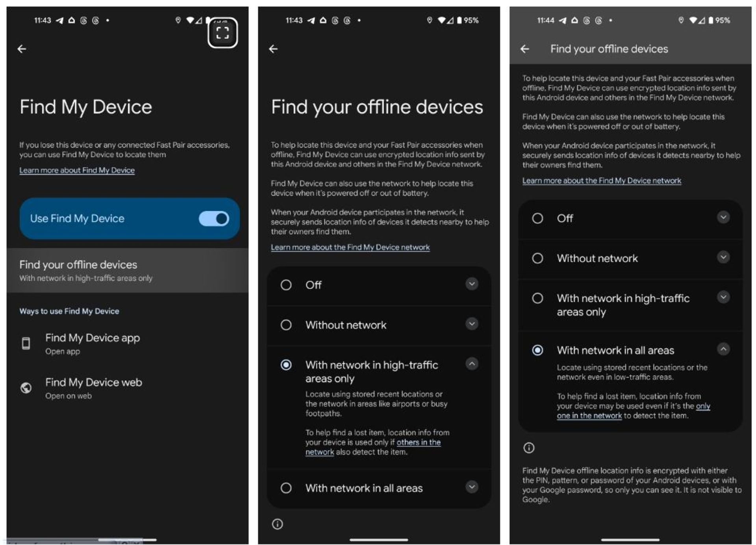This screenshot has height=545, width=756.
Task: Tap 11:44 clock in right status bar
Action: [545, 20]
